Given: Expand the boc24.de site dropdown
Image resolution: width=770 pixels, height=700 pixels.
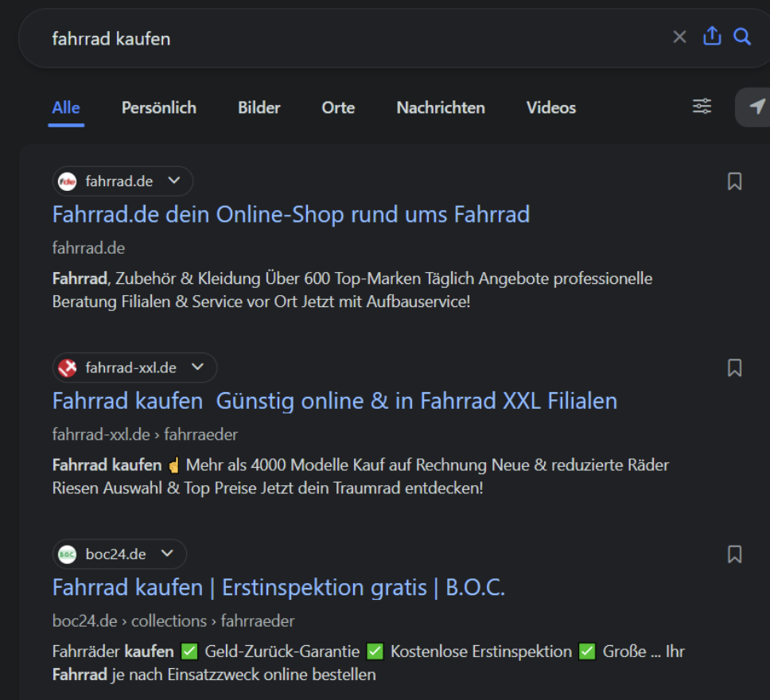Looking at the screenshot, I should pyautogui.click(x=168, y=554).
